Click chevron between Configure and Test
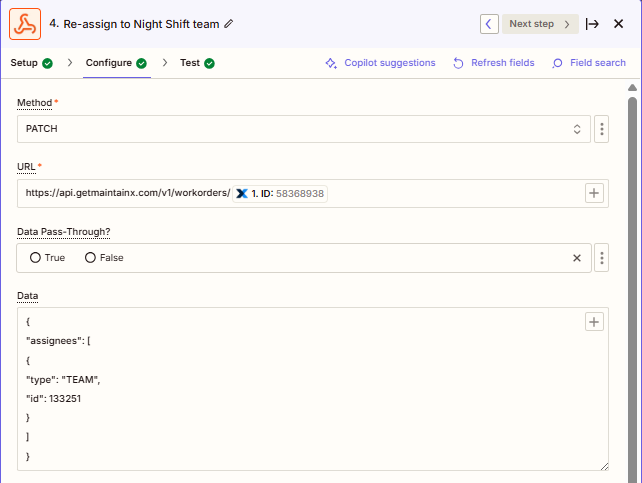Viewport: 642px width, 483px height. 165,63
